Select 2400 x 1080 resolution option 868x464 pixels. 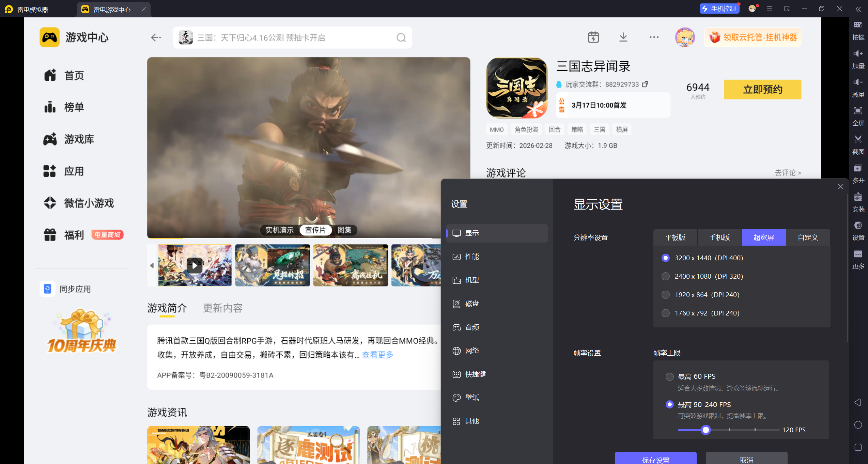[x=665, y=276]
